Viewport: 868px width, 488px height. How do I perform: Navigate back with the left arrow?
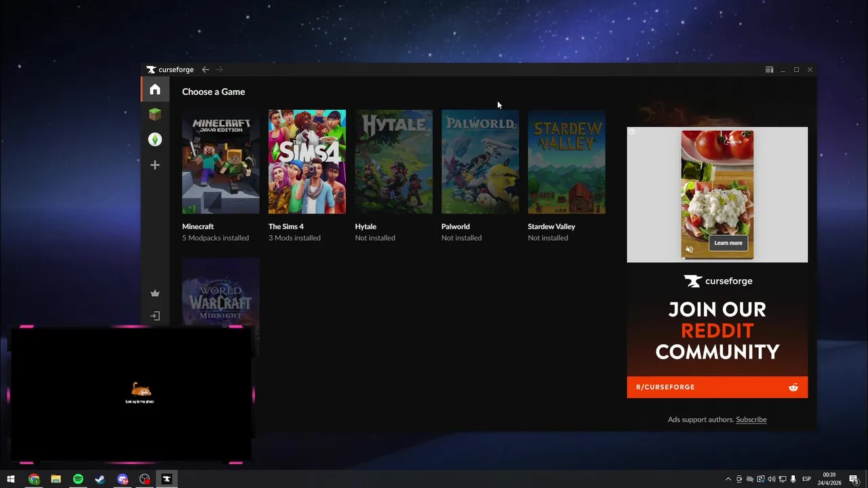click(x=205, y=70)
